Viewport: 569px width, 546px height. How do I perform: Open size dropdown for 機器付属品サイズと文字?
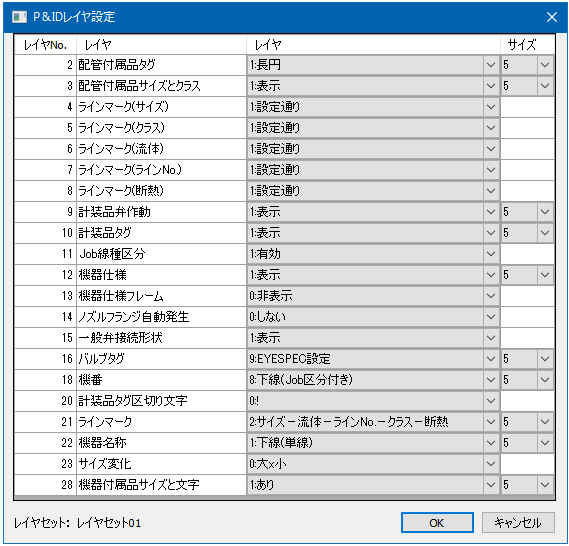(545, 485)
